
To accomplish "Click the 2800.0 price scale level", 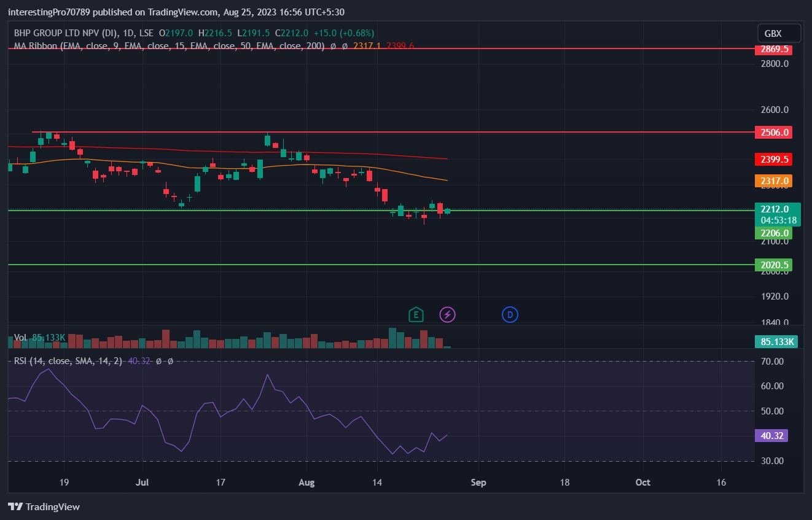I will pos(775,64).
